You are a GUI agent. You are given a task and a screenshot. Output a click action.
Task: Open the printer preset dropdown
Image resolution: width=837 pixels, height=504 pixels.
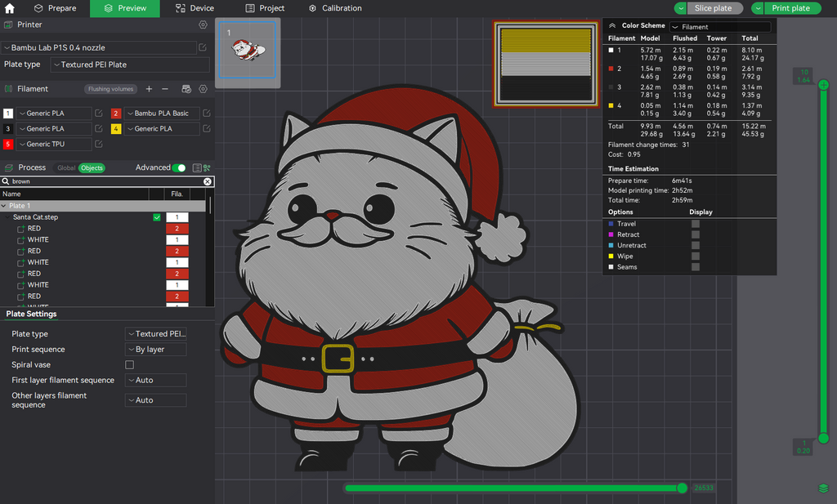[99, 47]
